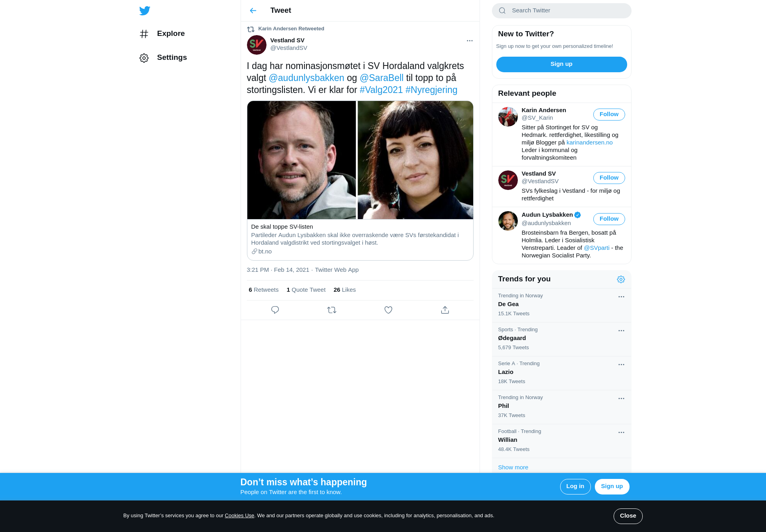
Task: Open options for Ødegaard trend
Action: pos(621,331)
